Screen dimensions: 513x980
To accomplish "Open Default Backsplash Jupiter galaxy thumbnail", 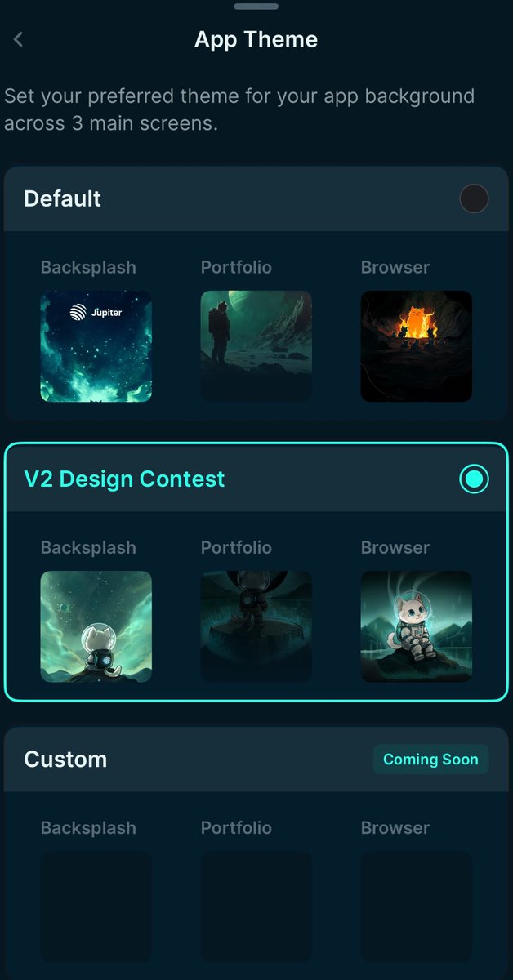I will [x=96, y=346].
